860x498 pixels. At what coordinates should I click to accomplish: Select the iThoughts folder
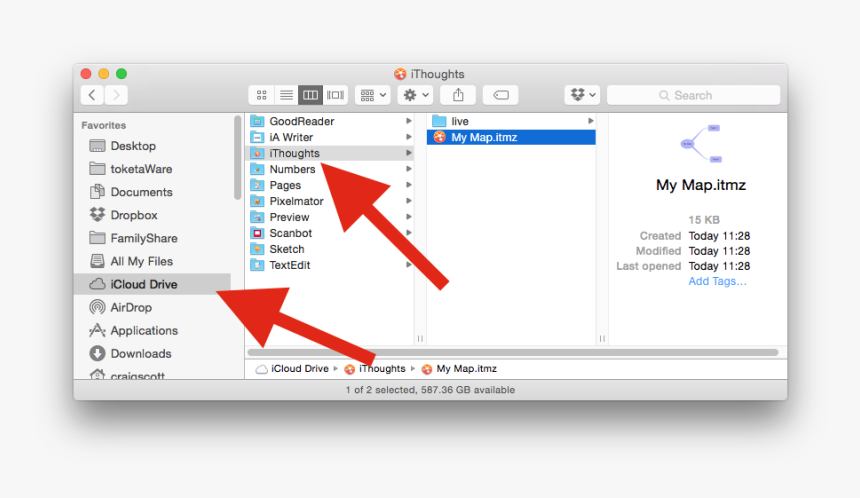click(x=331, y=153)
